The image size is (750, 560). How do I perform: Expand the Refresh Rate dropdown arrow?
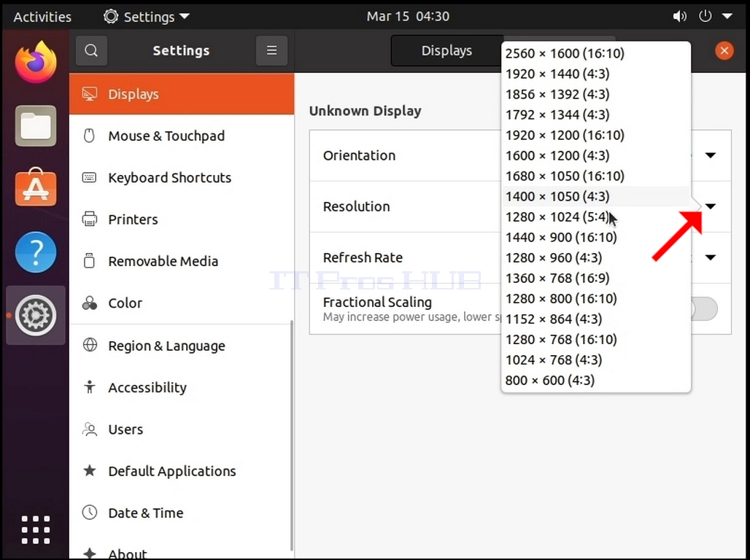[x=711, y=258]
